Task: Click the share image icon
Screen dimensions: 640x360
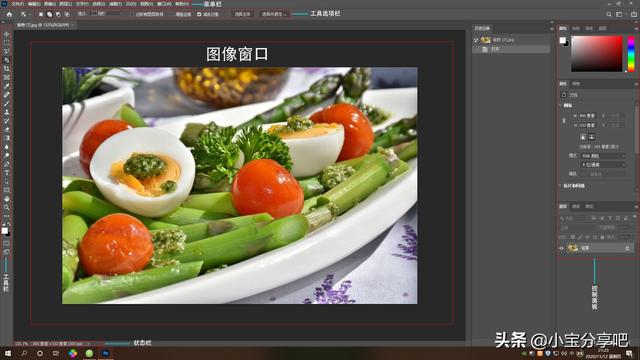Action: pos(634,14)
